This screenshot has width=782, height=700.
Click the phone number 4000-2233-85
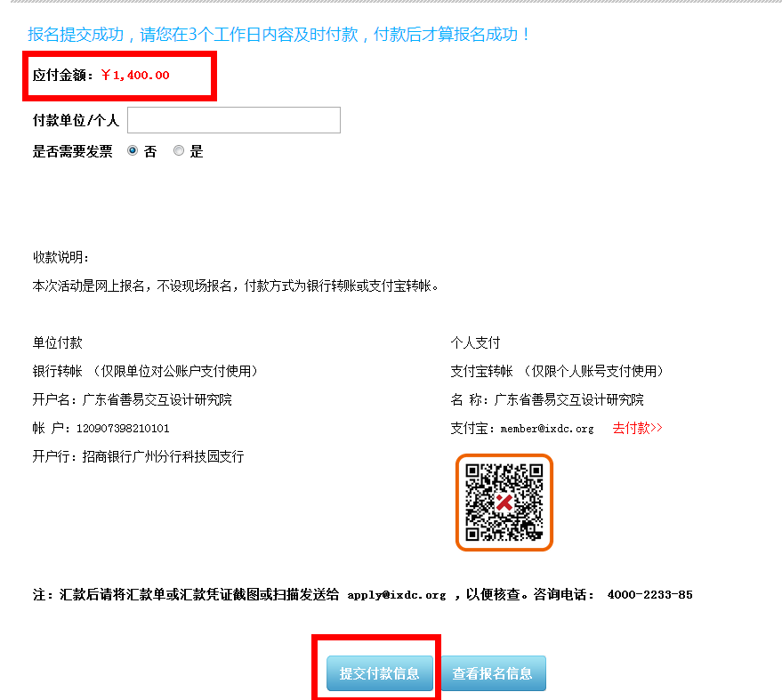[649, 595]
